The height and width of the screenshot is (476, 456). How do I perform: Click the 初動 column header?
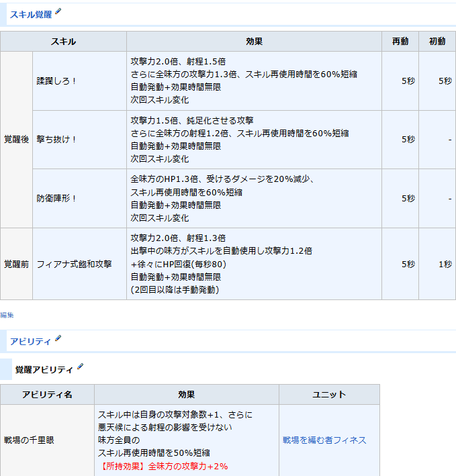437,42
